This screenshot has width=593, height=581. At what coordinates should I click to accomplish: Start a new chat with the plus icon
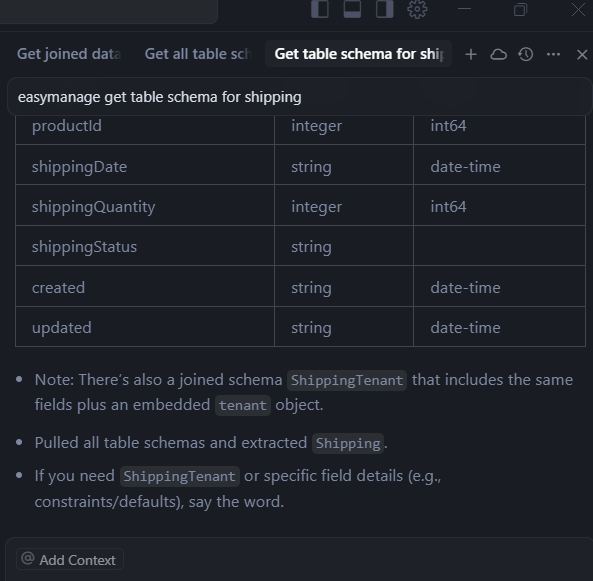pyautogui.click(x=471, y=54)
